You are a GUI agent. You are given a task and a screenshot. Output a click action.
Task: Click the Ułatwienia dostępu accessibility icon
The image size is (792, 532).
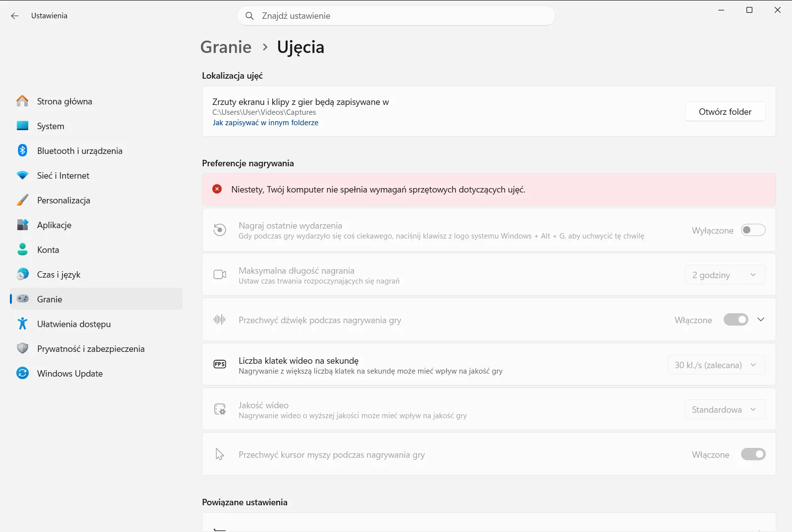coord(22,324)
